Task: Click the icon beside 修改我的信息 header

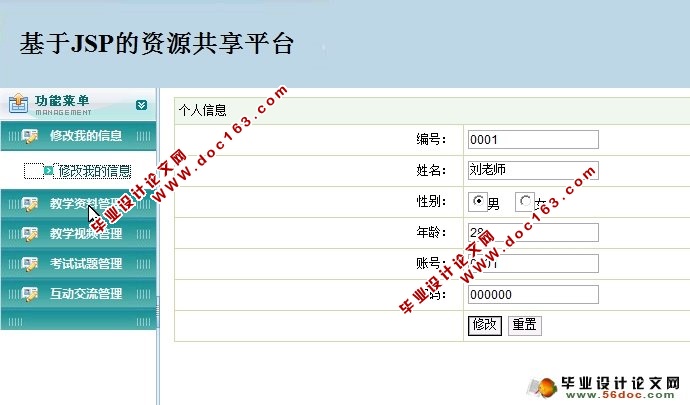Action: point(30,136)
